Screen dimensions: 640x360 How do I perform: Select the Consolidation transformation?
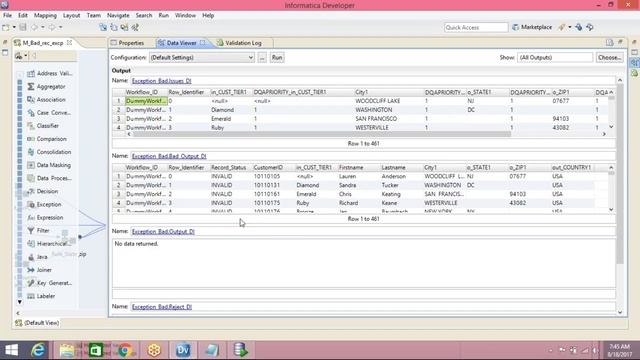[x=49, y=152]
